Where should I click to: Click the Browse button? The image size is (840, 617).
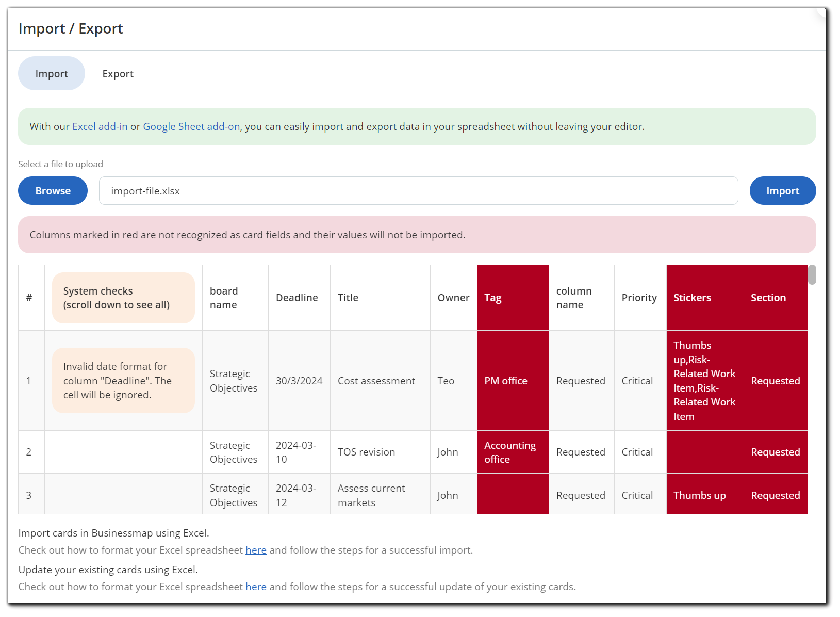tap(53, 191)
